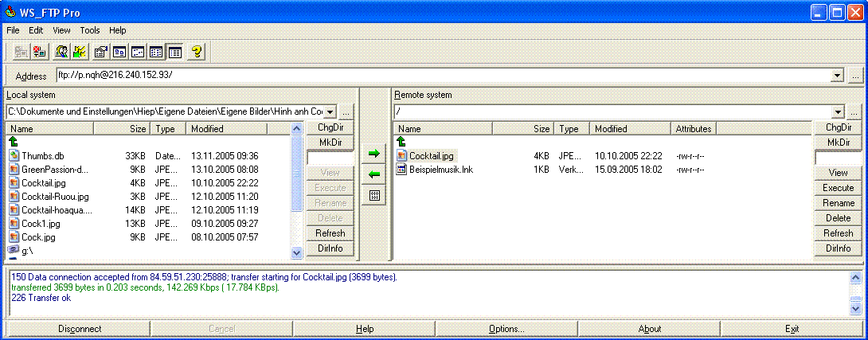The height and width of the screenshot is (340, 868).
Task: Go up a directory in local list
Action: click(x=14, y=143)
